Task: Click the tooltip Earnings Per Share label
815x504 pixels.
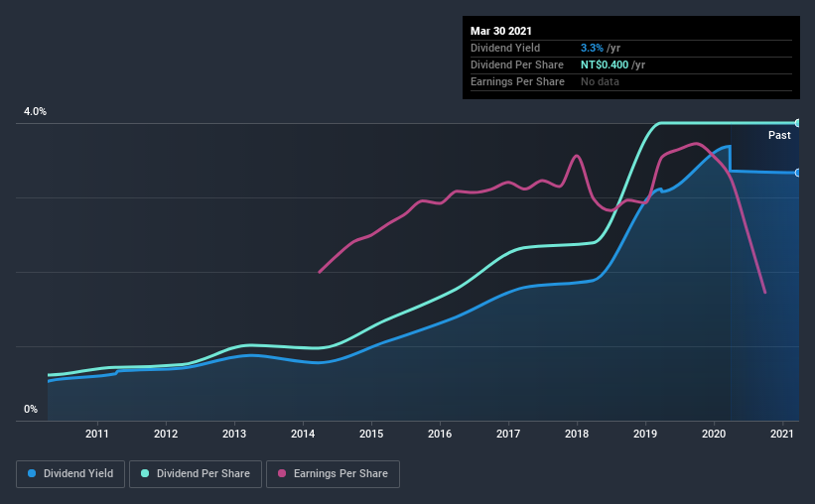Action: tap(517, 81)
